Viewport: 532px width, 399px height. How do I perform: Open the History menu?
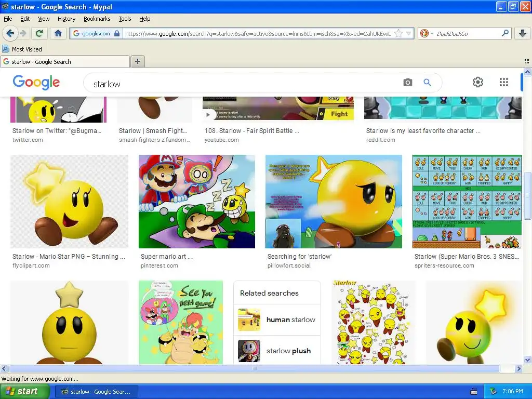coord(66,19)
